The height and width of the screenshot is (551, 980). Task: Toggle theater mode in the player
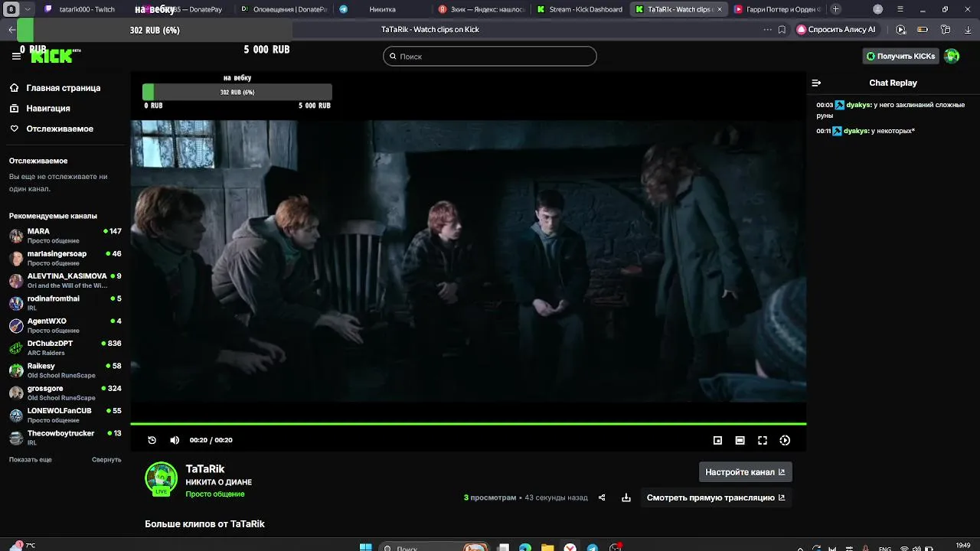740,440
